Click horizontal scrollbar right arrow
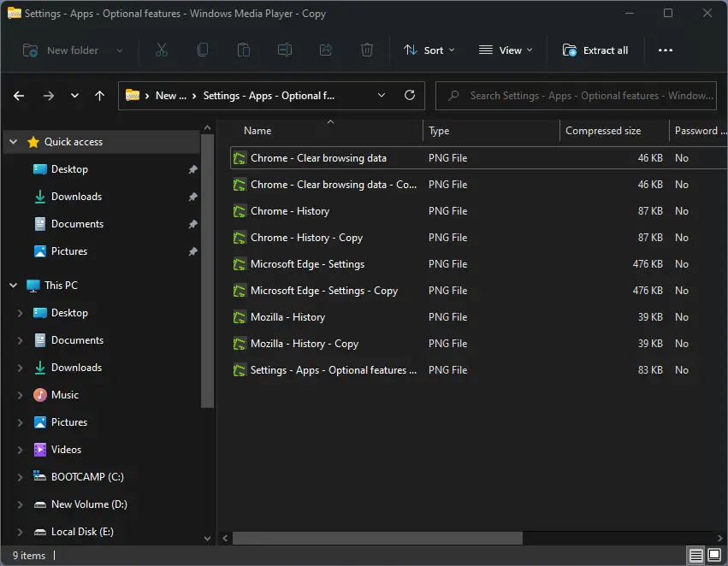Viewport: 728px width, 566px height. tap(719, 538)
